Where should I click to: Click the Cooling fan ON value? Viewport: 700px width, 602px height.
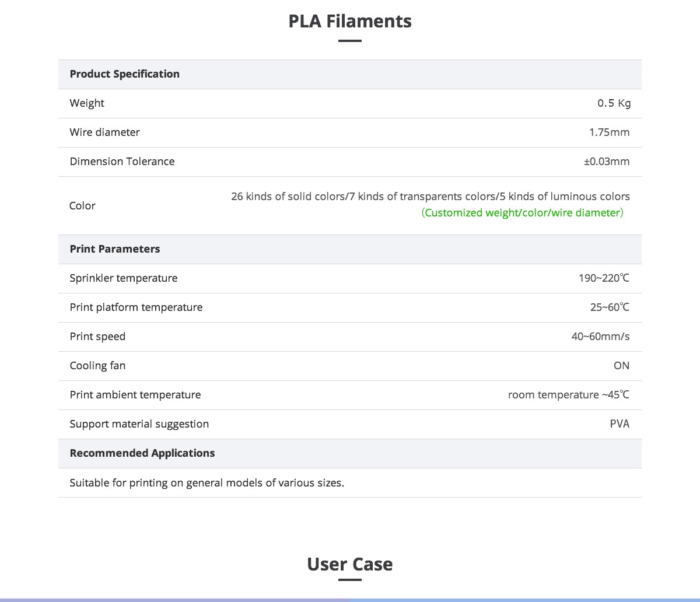coord(622,366)
